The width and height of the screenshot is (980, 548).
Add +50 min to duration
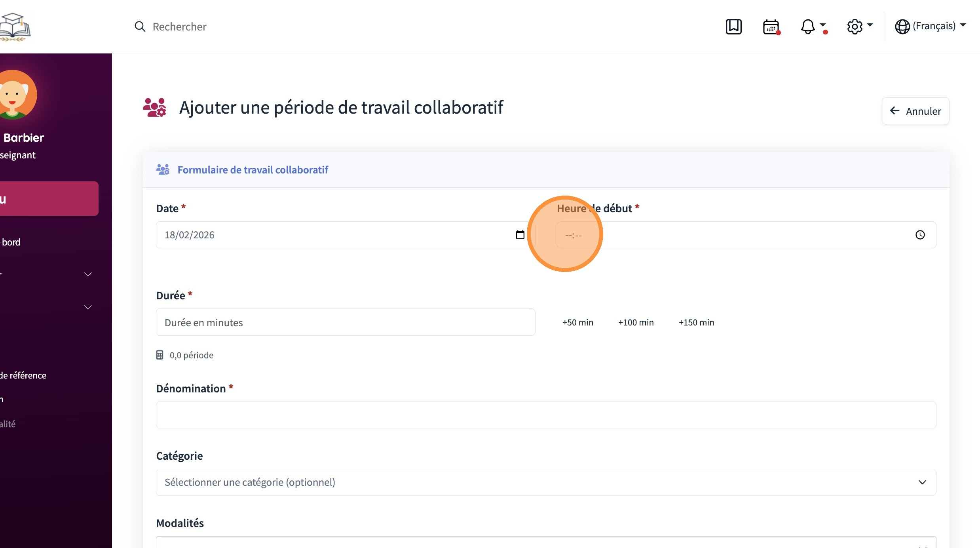tap(577, 322)
